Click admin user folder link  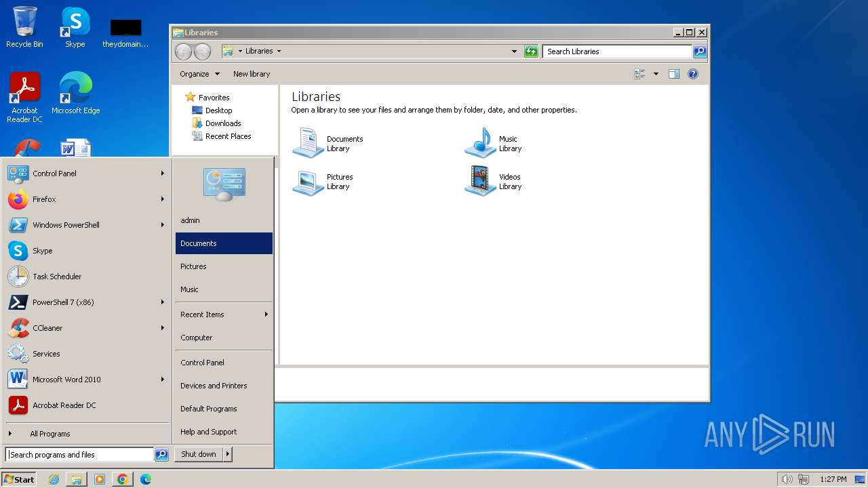point(224,220)
